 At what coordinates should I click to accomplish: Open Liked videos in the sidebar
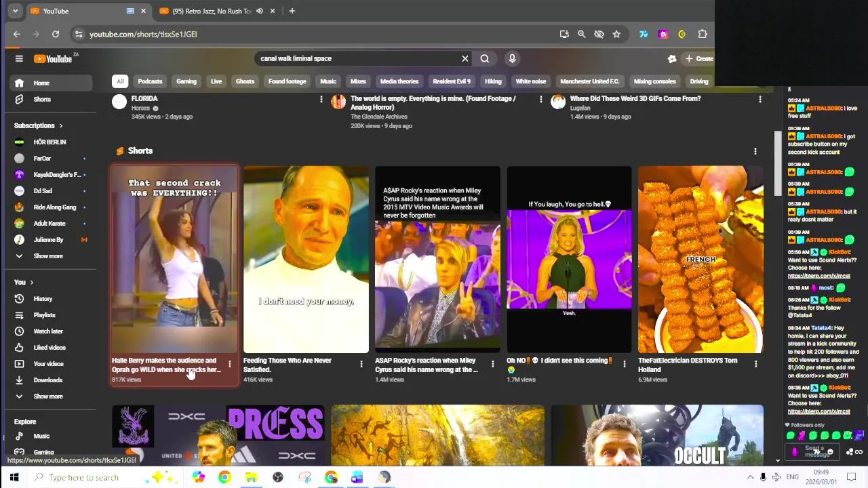(x=51, y=348)
